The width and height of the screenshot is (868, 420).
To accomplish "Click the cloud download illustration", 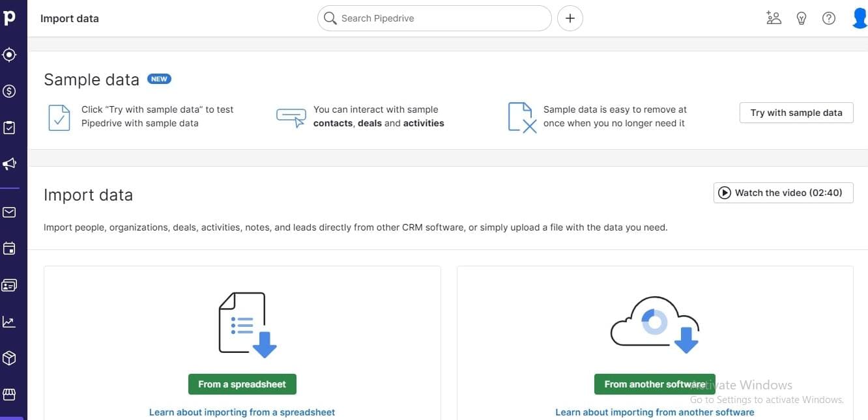I will [x=655, y=324].
